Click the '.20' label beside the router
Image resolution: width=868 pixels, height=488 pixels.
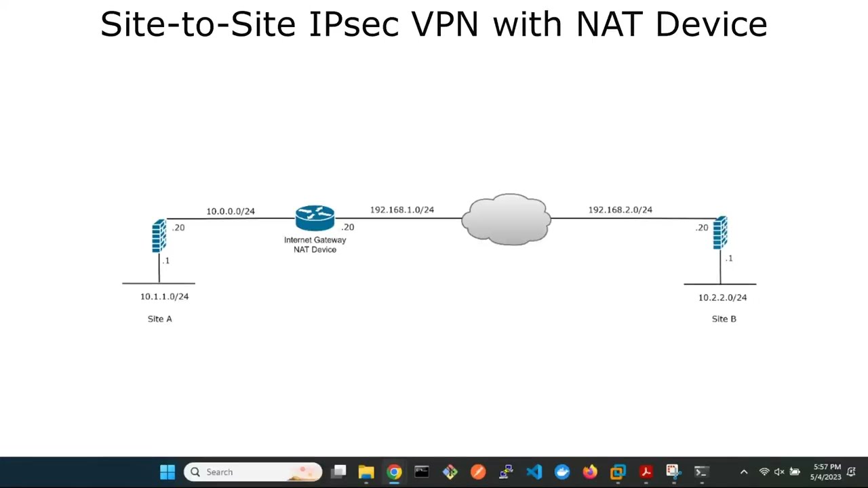click(347, 227)
